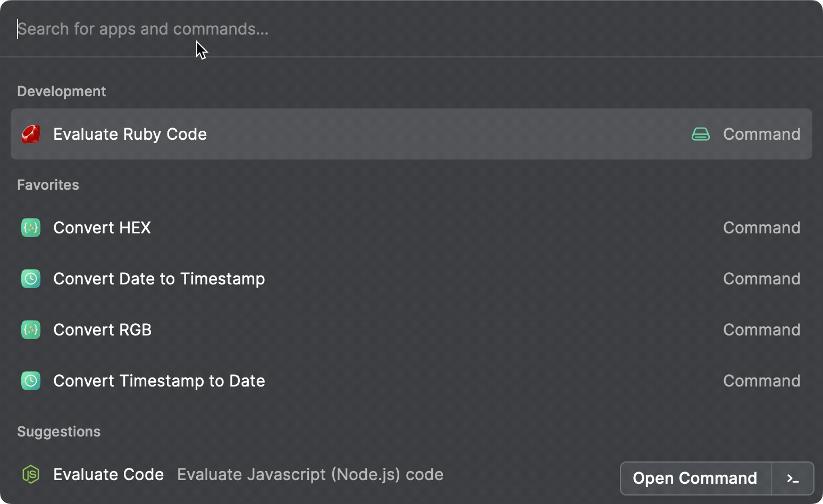Click the Convert HEX braces icon

coord(31,228)
